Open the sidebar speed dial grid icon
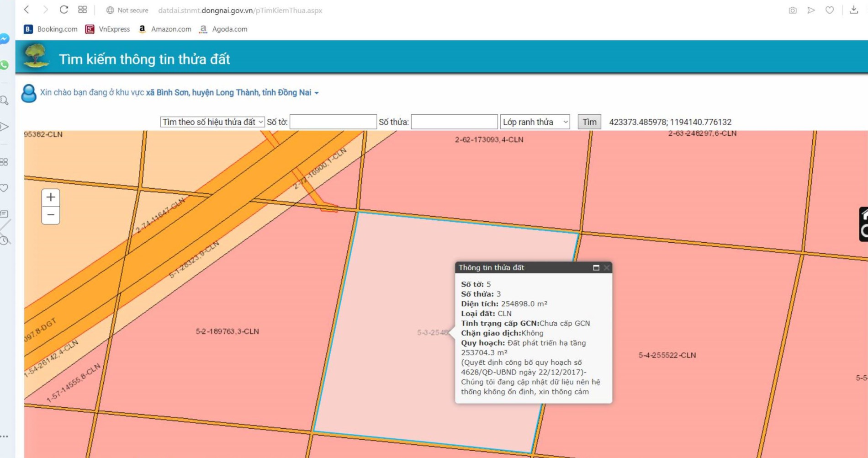 click(4, 162)
